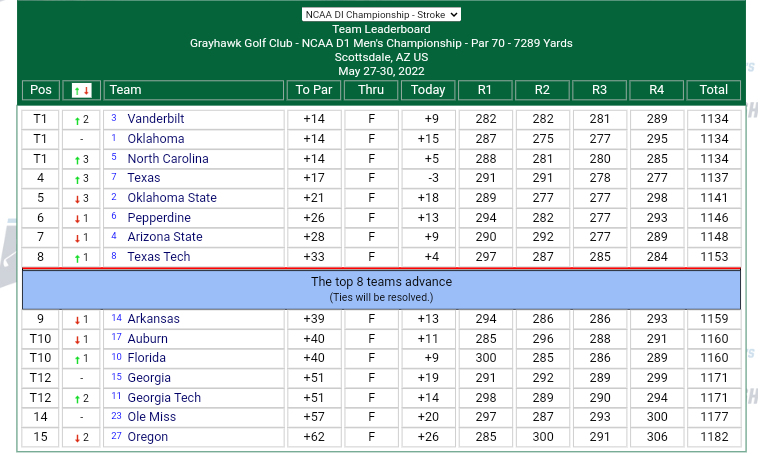Click the Total column header

point(714,90)
